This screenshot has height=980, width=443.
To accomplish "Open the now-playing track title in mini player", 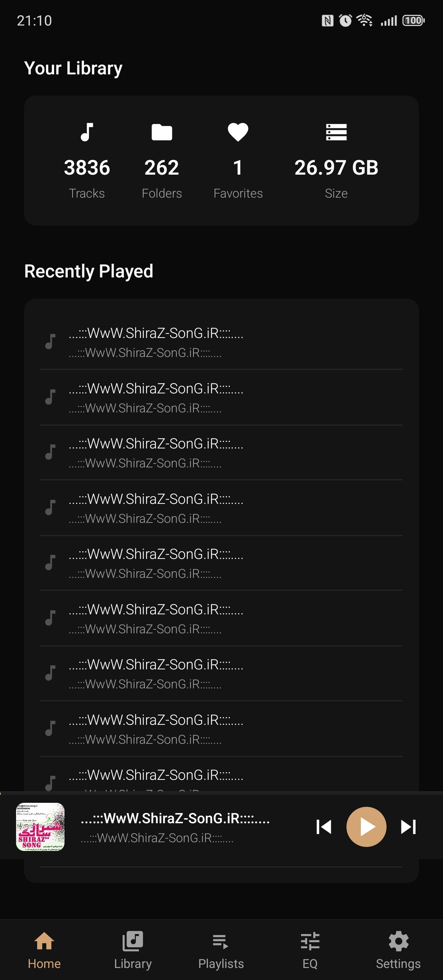I will 175,819.
